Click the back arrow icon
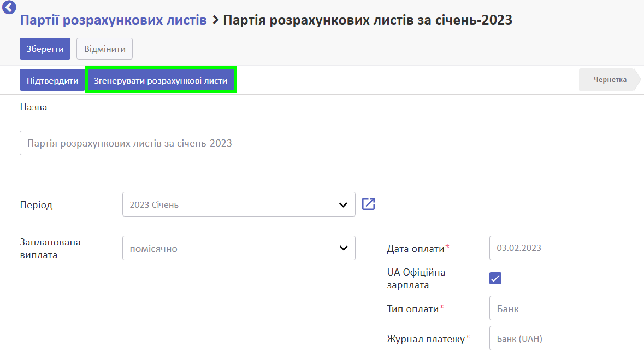 (9, 7)
